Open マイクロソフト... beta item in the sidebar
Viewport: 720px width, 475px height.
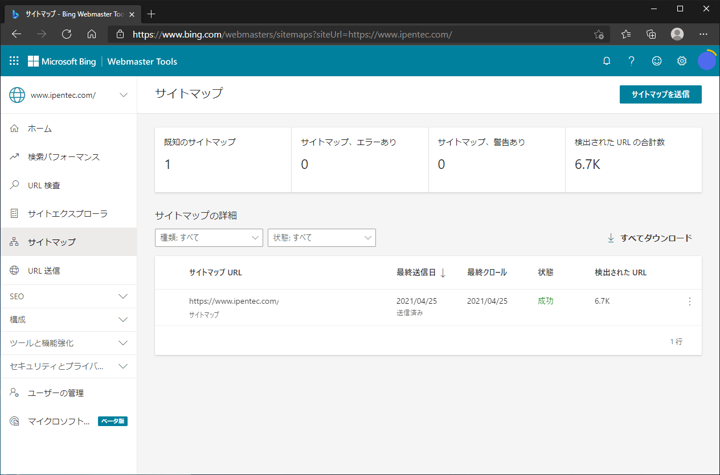(x=69, y=421)
